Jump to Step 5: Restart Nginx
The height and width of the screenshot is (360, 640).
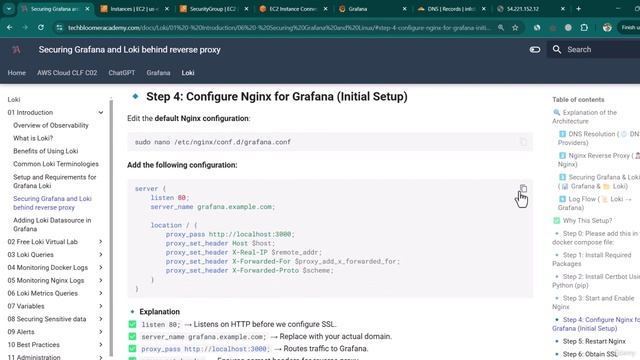coord(594,341)
